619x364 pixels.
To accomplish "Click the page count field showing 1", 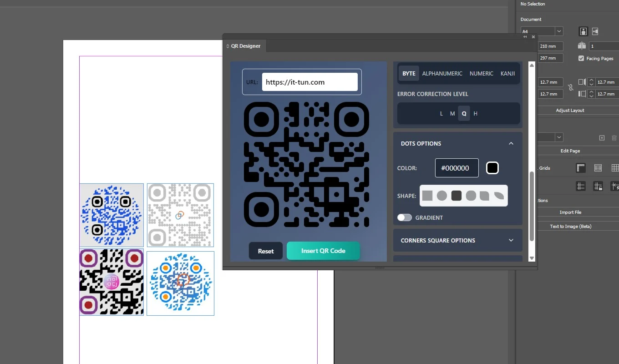I will pos(603,46).
